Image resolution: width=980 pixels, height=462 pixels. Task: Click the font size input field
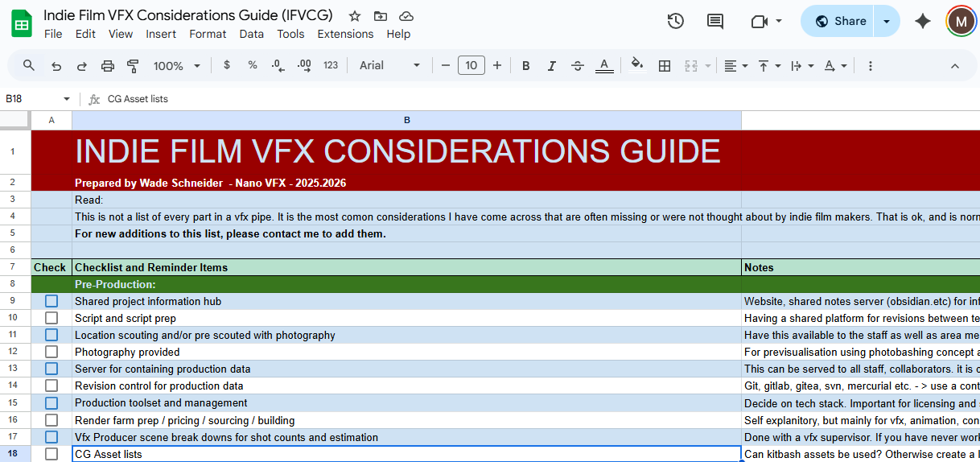[x=471, y=66]
